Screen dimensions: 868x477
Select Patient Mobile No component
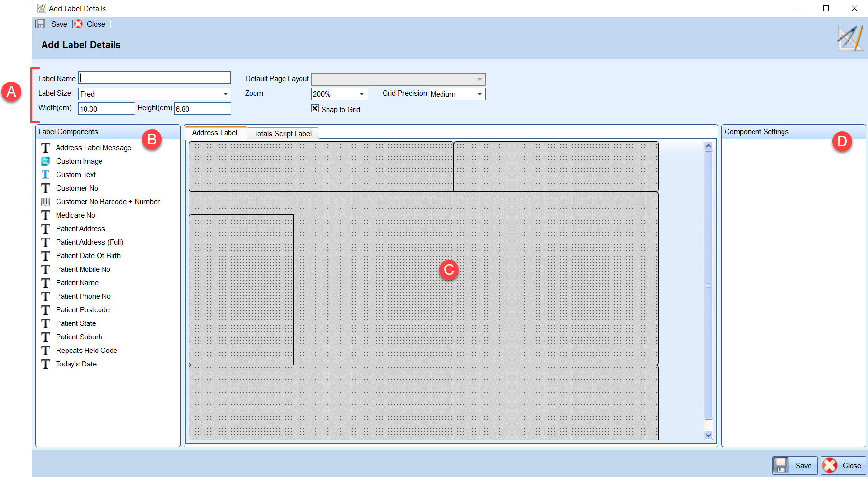[83, 269]
